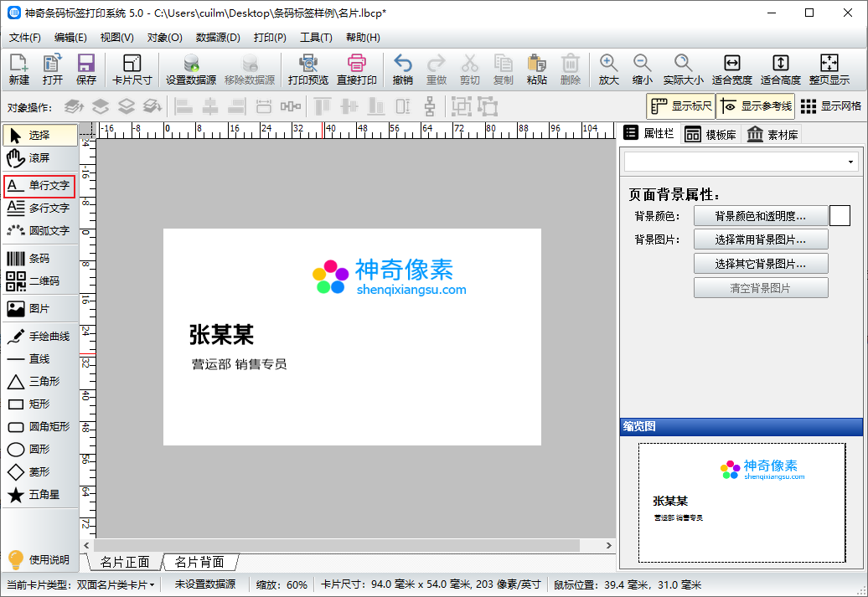Click the horizontal scrollbar right arrow
The height and width of the screenshot is (597, 868).
(x=608, y=546)
